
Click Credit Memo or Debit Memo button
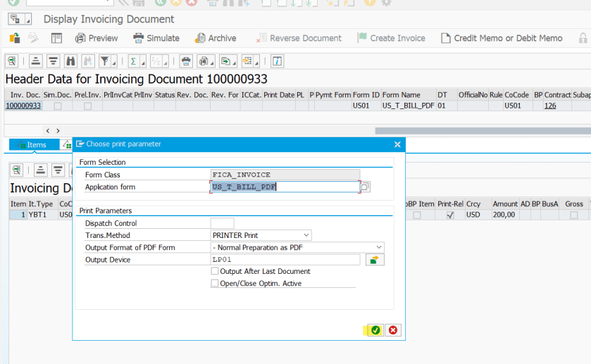pyautogui.click(x=501, y=38)
